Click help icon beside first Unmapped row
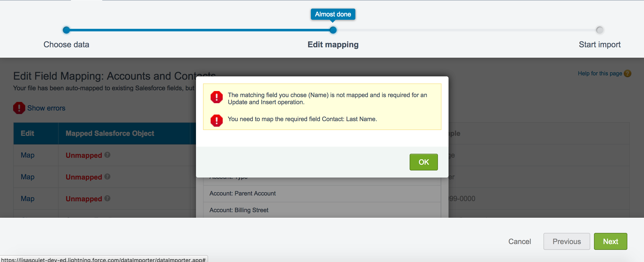Screen dimensions: 644x262 (107, 155)
